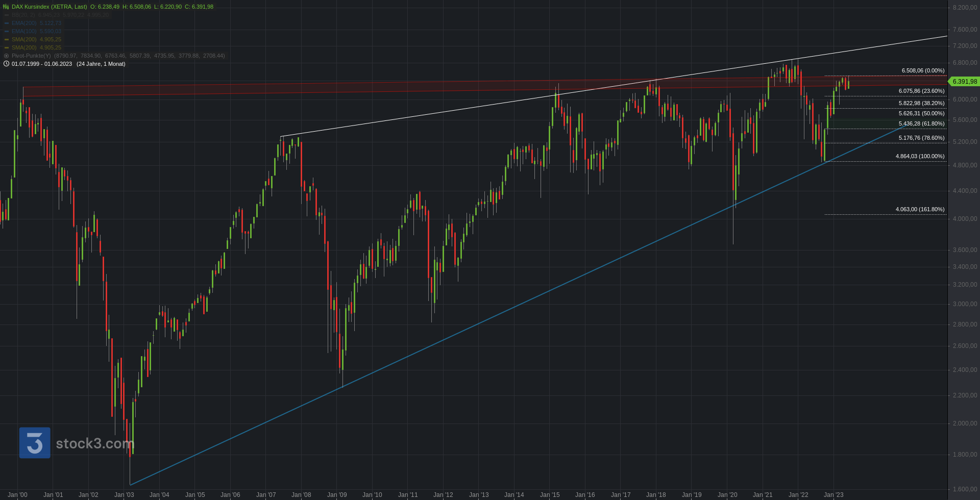Click the blue EMA(200) line marker
Image resolution: width=980 pixels, height=500 pixels.
pyautogui.click(x=7, y=23)
